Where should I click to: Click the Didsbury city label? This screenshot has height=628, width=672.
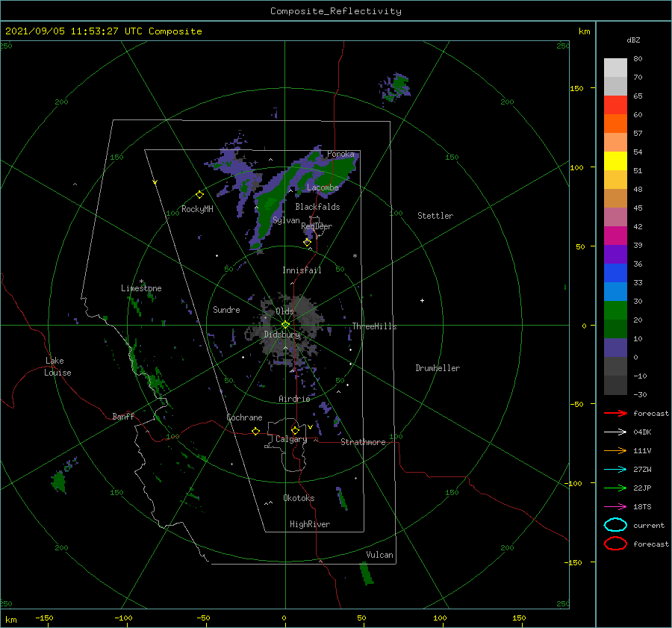281,335
